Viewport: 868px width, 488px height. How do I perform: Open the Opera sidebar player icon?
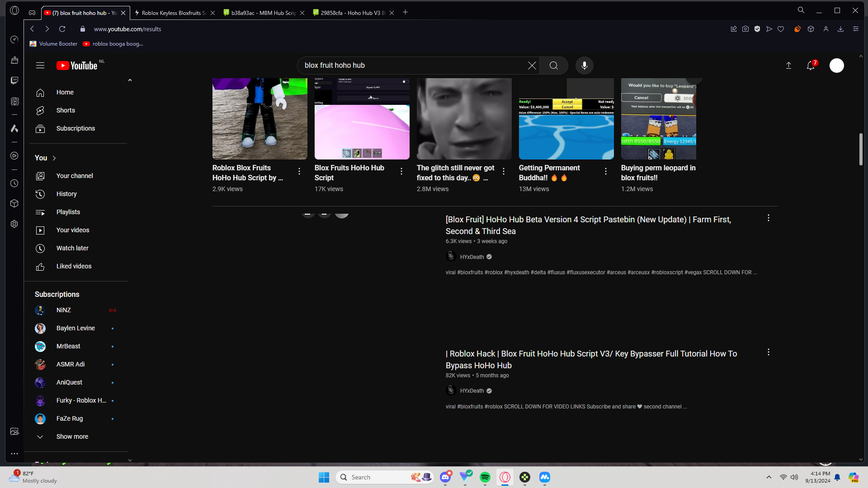pos(14,155)
